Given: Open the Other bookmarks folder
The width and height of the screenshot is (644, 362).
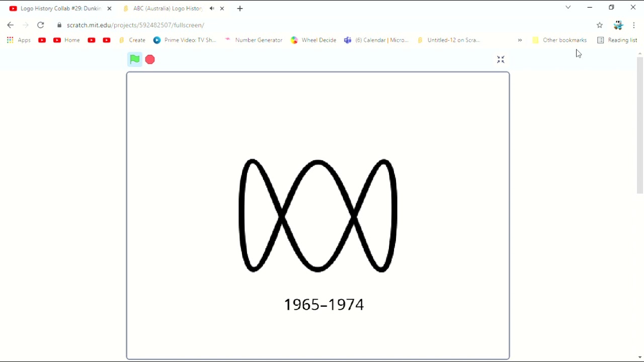Looking at the screenshot, I should tap(559, 40).
